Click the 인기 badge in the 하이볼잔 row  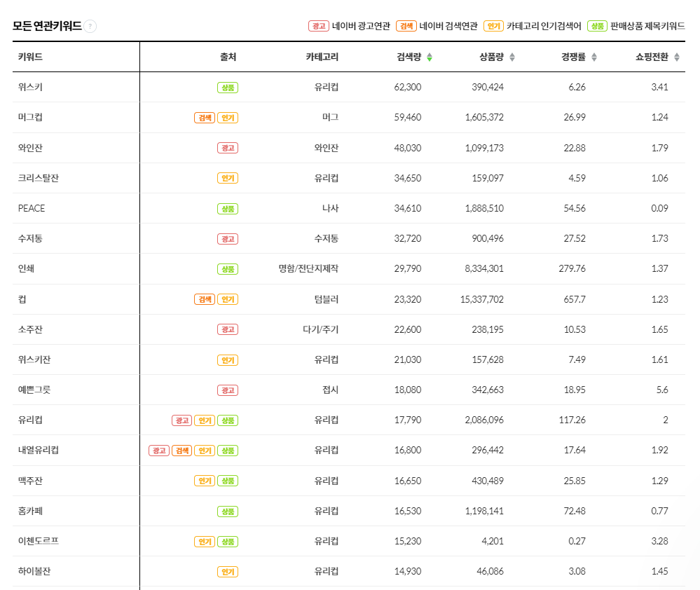coord(228,572)
